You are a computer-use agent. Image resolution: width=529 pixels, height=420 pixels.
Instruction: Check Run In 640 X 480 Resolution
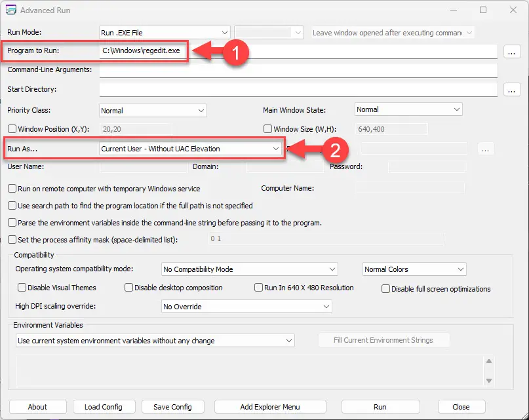pos(258,288)
